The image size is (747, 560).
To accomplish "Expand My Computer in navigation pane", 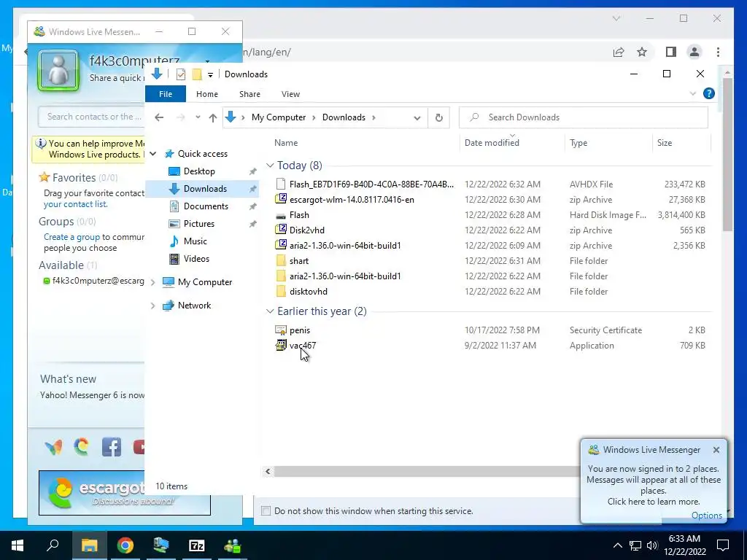I will pos(153,282).
